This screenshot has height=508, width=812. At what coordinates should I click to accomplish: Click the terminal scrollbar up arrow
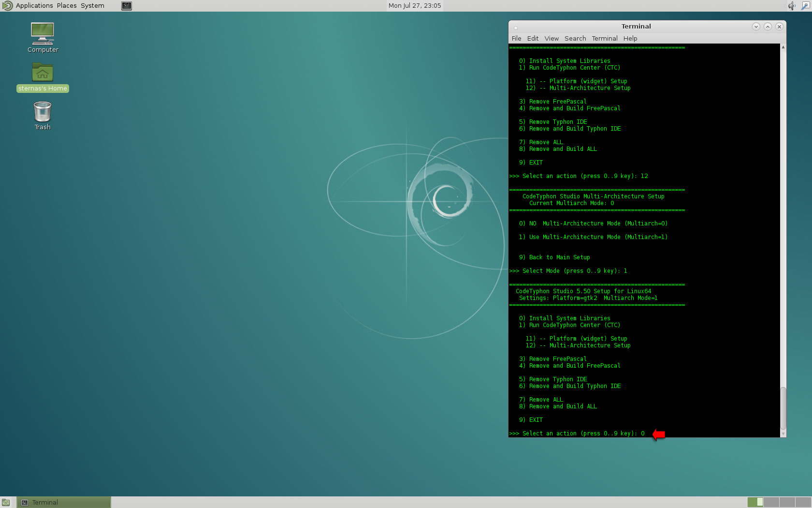pyautogui.click(x=783, y=47)
